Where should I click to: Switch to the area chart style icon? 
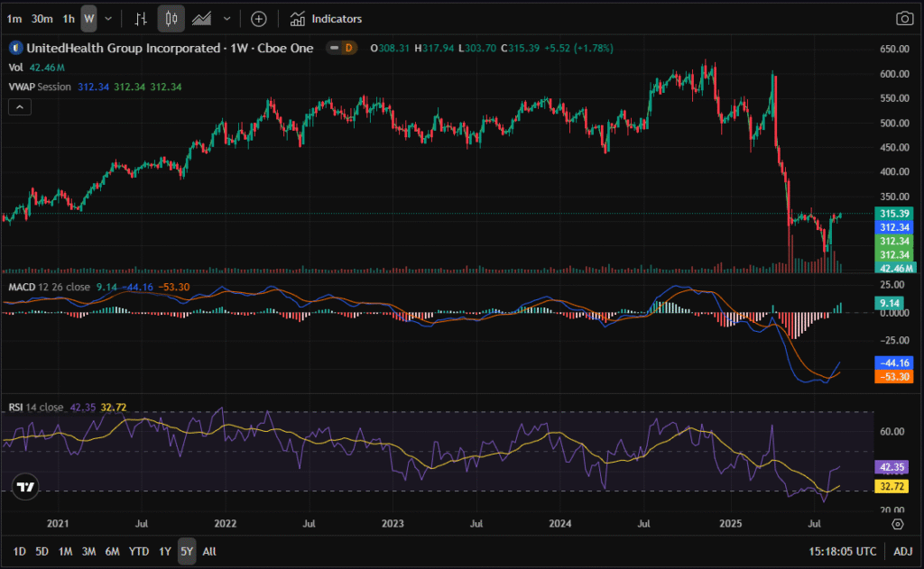tap(202, 18)
